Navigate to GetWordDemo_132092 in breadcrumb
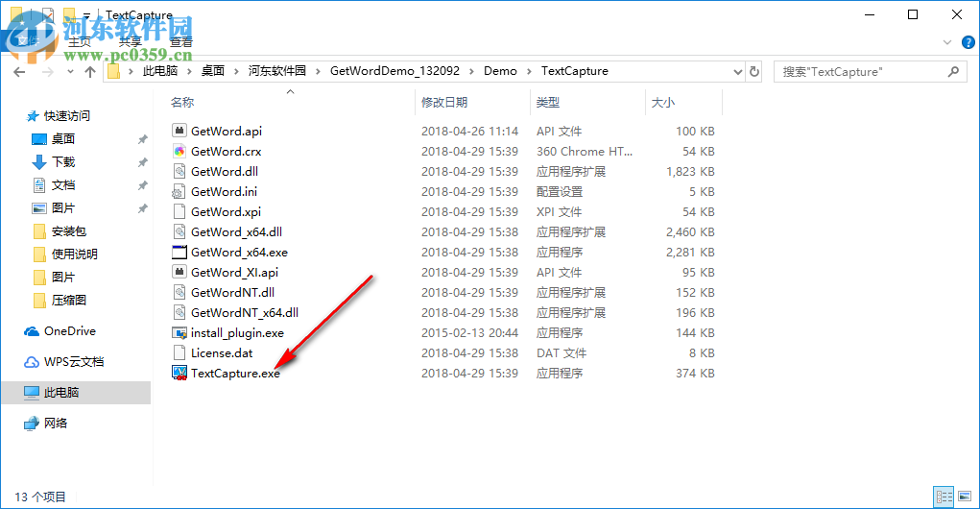Viewport: 980px width, 509px height. (x=395, y=71)
